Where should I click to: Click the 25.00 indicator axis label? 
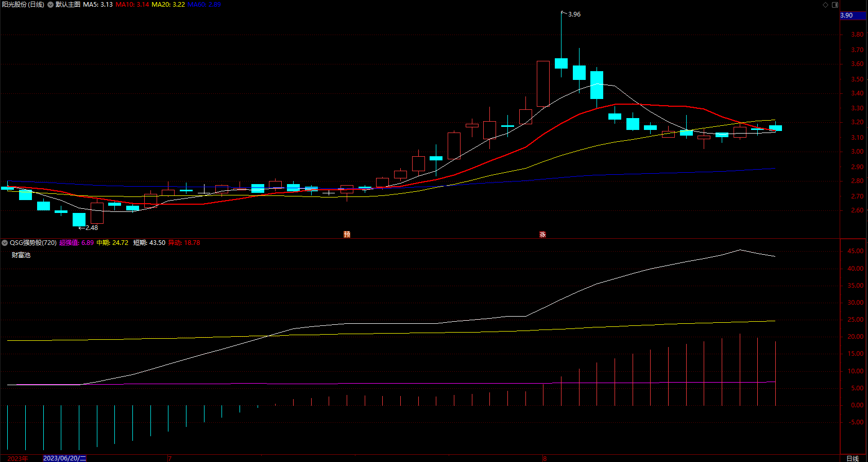click(x=856, y=320)
